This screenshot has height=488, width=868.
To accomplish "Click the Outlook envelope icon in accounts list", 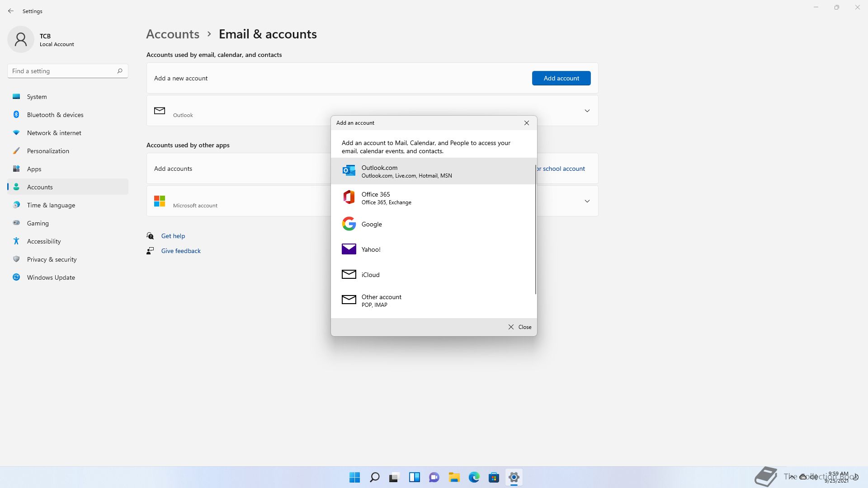I will pos(160,111).
